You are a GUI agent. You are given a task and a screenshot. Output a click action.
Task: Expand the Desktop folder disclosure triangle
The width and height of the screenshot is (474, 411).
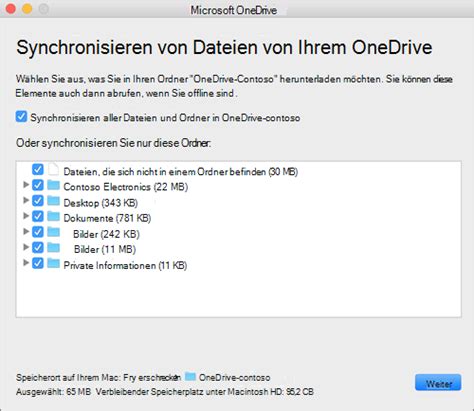click(x=26, y=200)
